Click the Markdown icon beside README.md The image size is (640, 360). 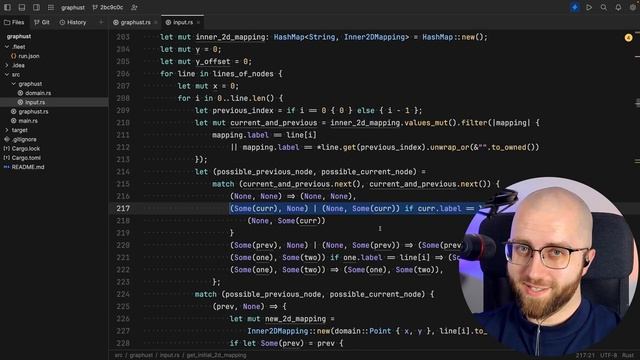(7, 167)
